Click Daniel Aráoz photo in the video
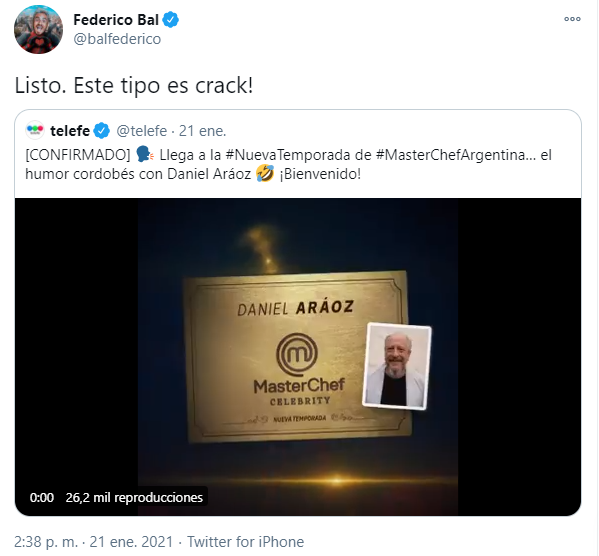 tap(397, 366)
